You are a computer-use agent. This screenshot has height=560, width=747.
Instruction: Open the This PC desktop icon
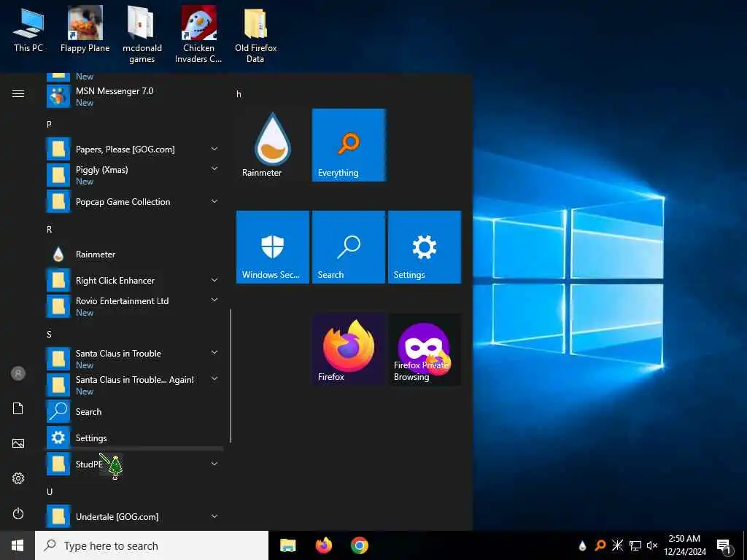pos(28,30)
